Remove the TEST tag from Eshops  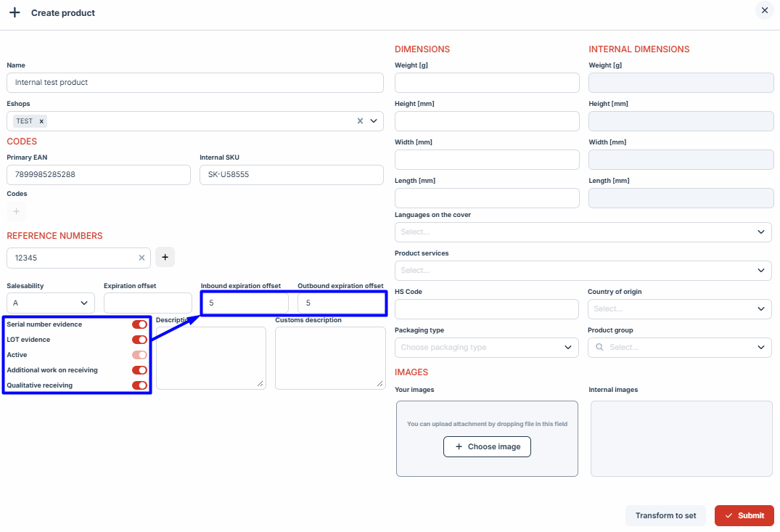[41, 121]
